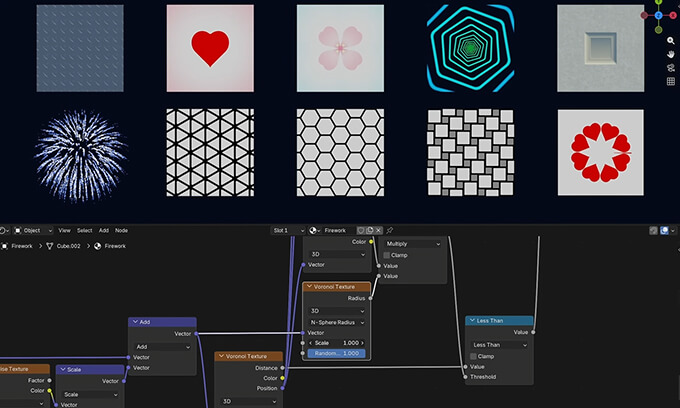680x408 pixels.
Task: Select the pan hand icon in viewport
Action: [671, 54]
